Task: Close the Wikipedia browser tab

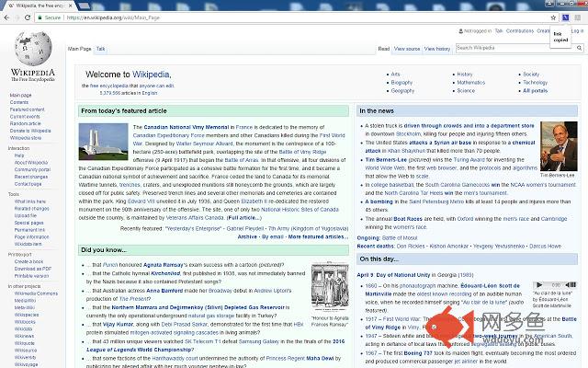Action: [x=70, y=6]
